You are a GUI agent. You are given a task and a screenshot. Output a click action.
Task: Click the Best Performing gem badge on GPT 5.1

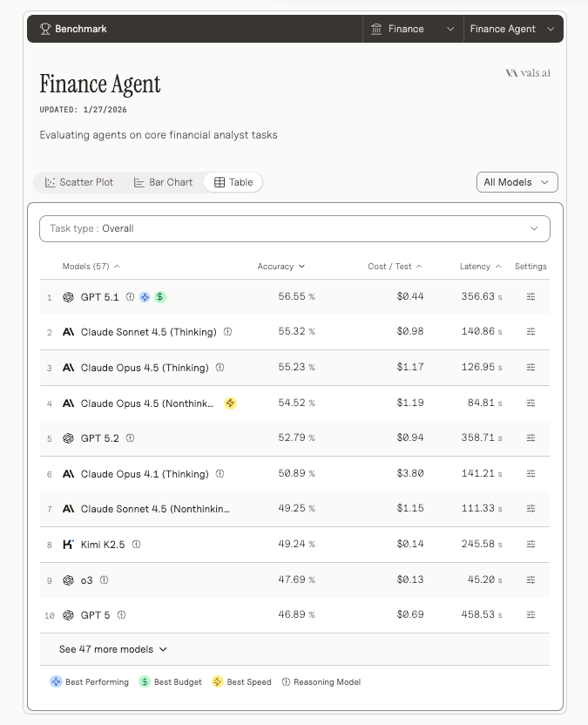(143, 297)
